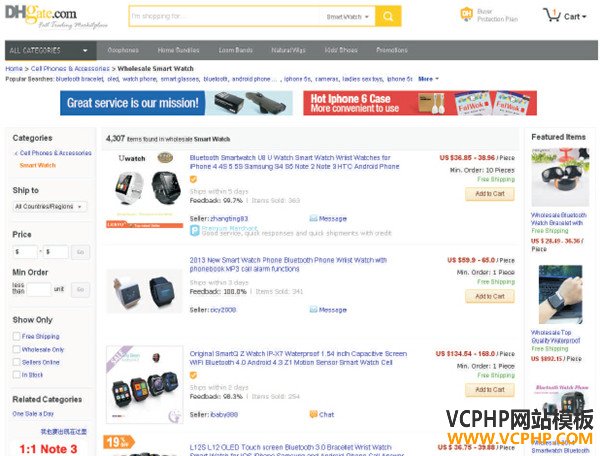Click the Message envelope icon for cicy2008
Viewport: 600px width, 456px height.
313,309
